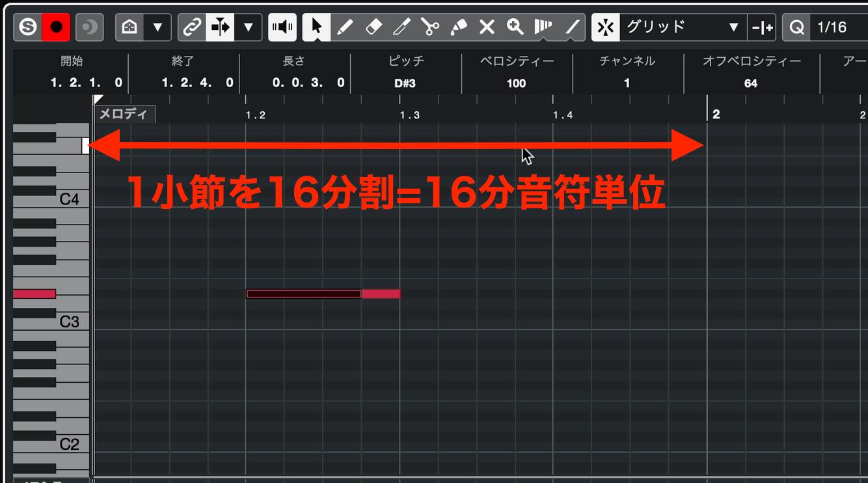Click the オフベロシティー column header
The image size is (868, 483).
(752, 61)
